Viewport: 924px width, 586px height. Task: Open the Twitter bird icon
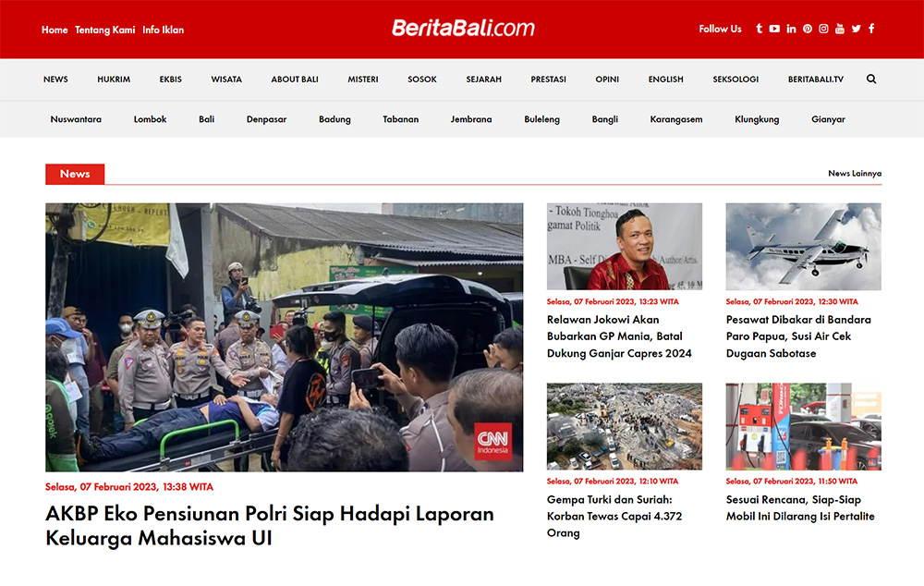[x=857, y=29]
